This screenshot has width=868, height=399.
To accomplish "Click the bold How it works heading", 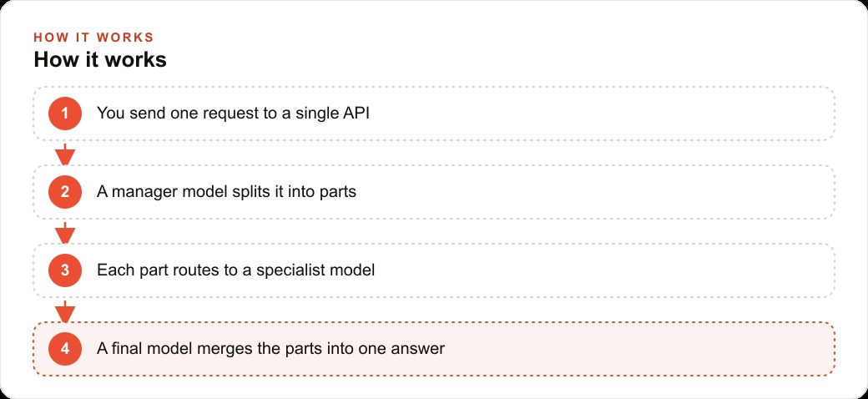I will 100,60.
